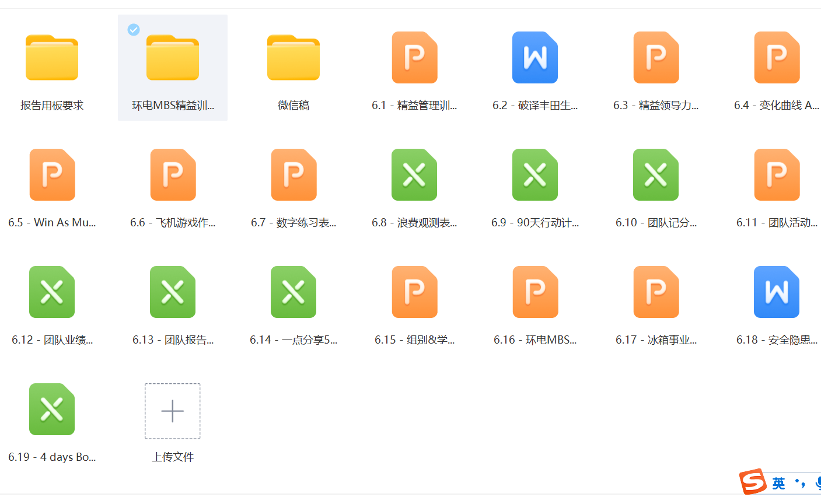
Task: Open the 微信稿 folder
Action: pyautogui.click(x=294, y=57)
